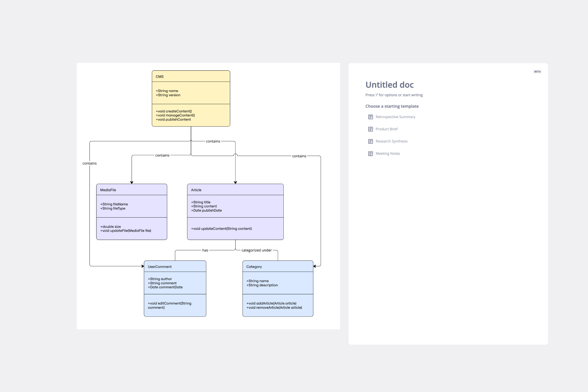This screenshot has width=588, height=392.
Task: Select the Article class box
Action: click(x=235, y=212)
